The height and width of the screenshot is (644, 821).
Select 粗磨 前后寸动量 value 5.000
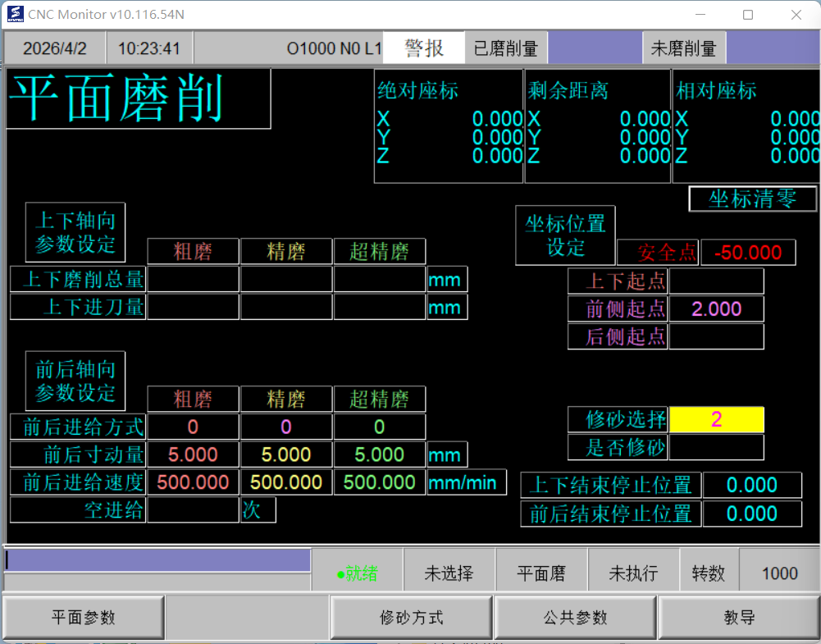click(193, 454)
